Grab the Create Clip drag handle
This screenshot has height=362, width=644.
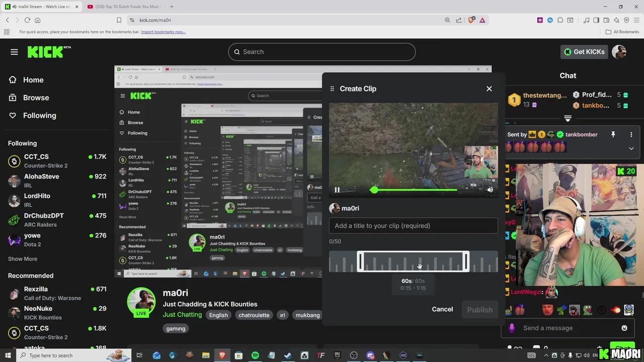pyautogui.click(x=332, y=88)
